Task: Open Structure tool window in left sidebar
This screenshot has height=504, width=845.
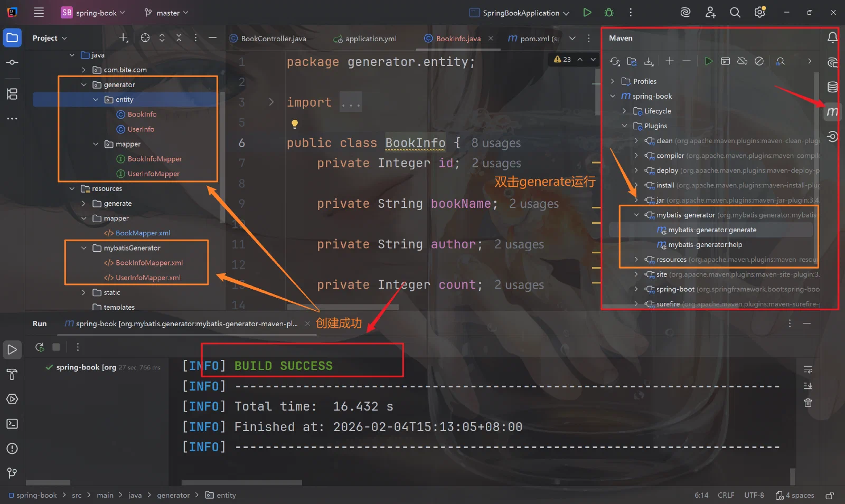Action: click(x=12, y=94)
